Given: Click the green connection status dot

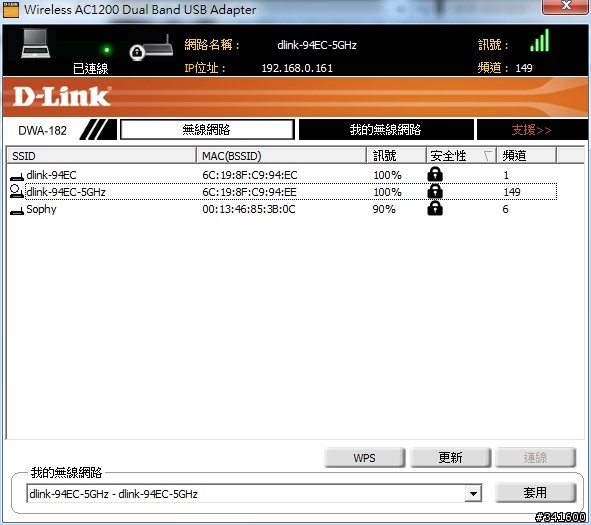Looking at the screenshot, I should [107, 50].
